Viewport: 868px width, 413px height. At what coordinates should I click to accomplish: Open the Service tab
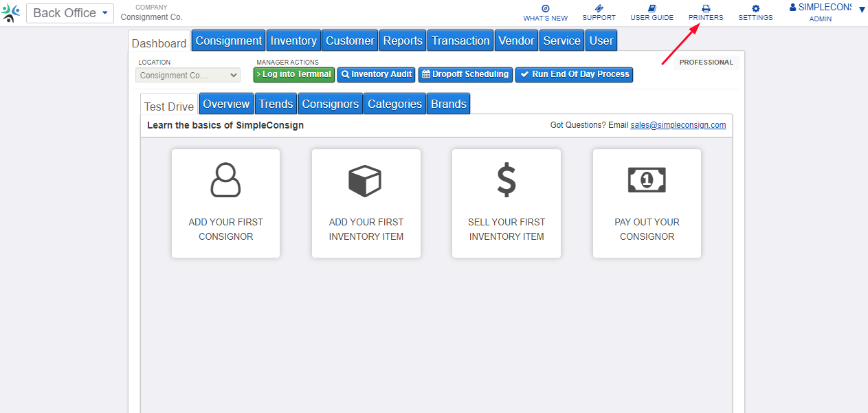pyautogui.click(x=561, y=41)
